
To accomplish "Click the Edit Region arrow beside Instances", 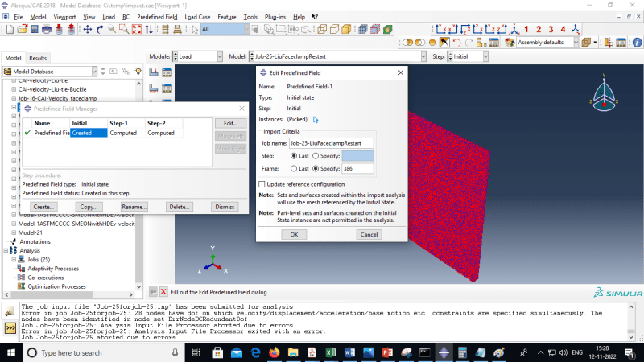I will [316, 119].
